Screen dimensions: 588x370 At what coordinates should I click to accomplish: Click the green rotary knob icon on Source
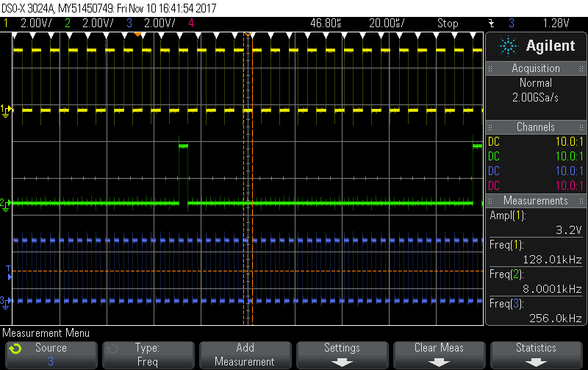pos(15,349)
